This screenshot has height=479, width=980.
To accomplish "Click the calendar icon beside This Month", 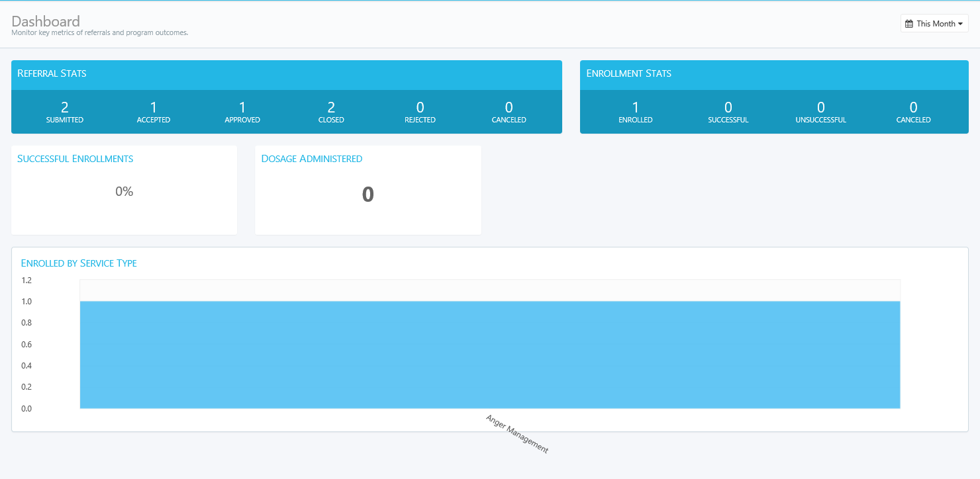I will pos(909,24).
